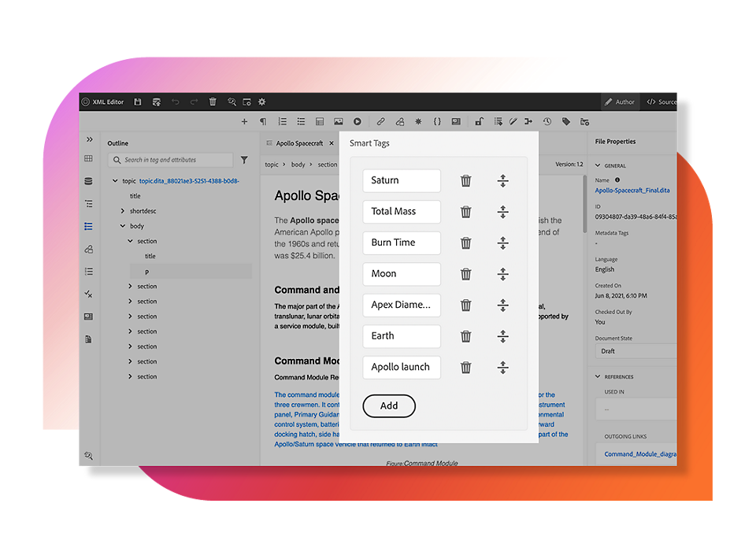Insert table icon in toolbar
This screenshot has height=559, width=756.
coord(320,121)
